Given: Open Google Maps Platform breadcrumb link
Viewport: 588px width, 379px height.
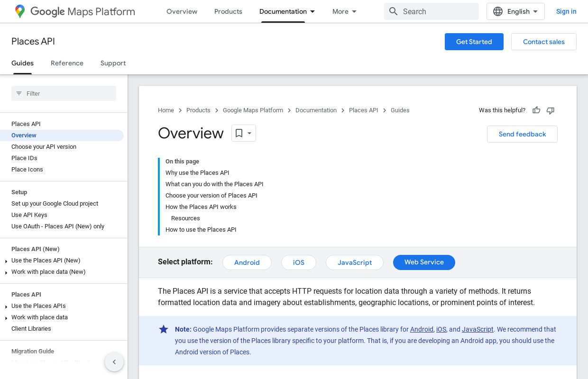Looking at the screenshot, I should click(x=253, y=110).
